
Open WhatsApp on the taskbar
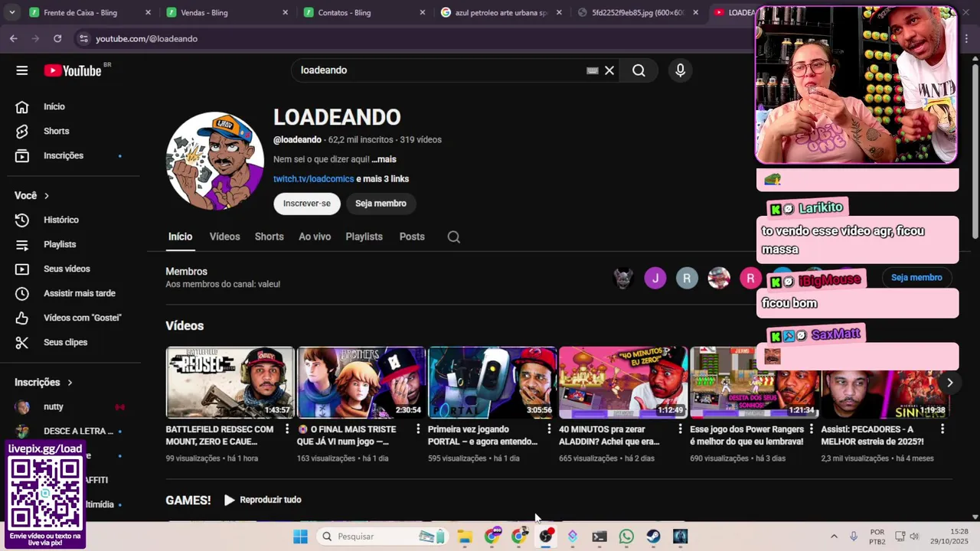coord(626,536)
